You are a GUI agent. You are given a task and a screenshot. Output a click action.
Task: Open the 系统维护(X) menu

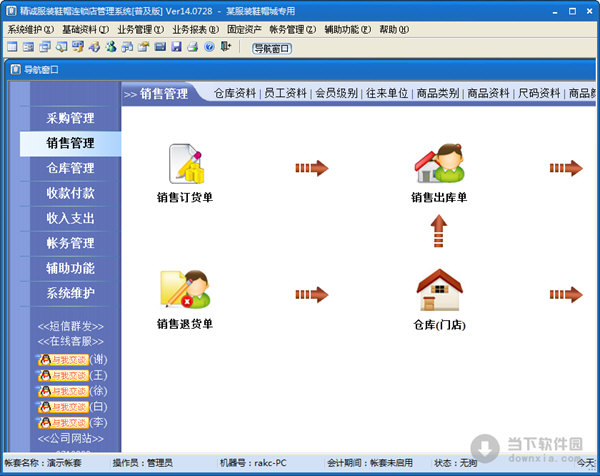[x=31, y=29]
